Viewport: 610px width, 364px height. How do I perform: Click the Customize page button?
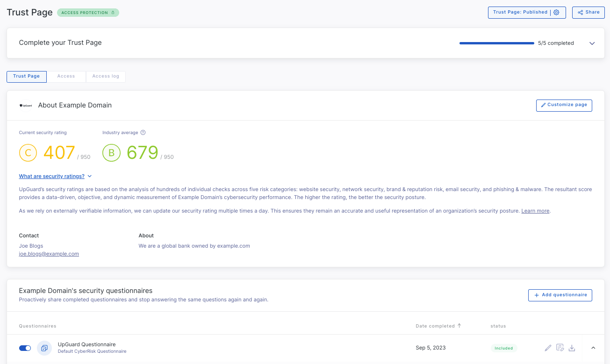564,105
